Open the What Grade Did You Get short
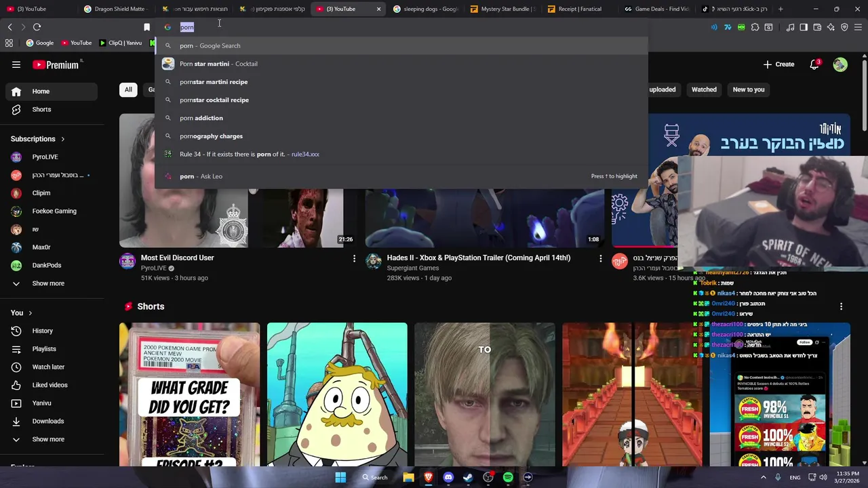868x488 pixels. 189,394
